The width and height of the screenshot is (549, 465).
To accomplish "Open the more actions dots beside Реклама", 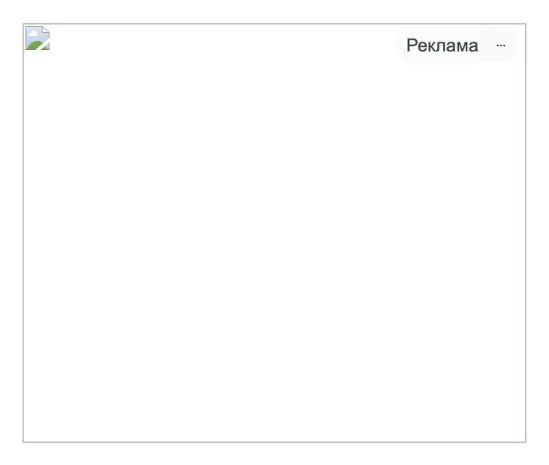I will tap(501, 46).
